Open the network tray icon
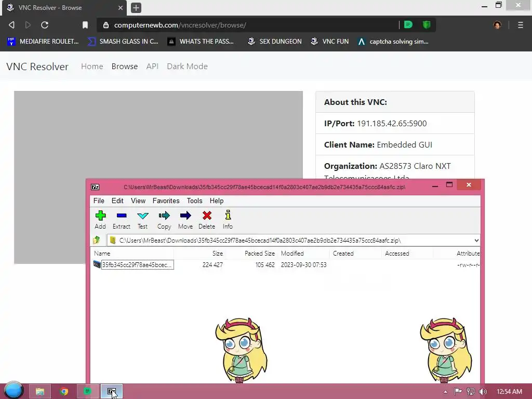Viewport: 532px width, 399px height. click(x=471, y=392)
